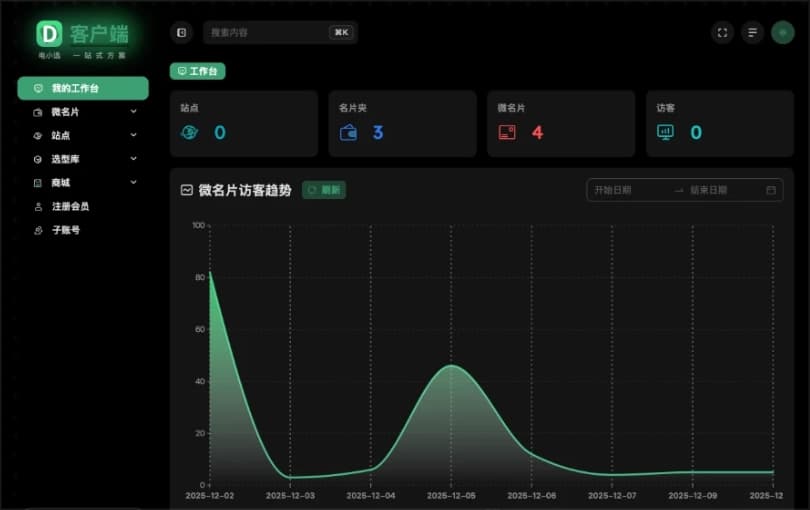This screenshot has height=510, width=810.
Task: Click the 商城 sidebar icon
Action: (x=38, y=183)
